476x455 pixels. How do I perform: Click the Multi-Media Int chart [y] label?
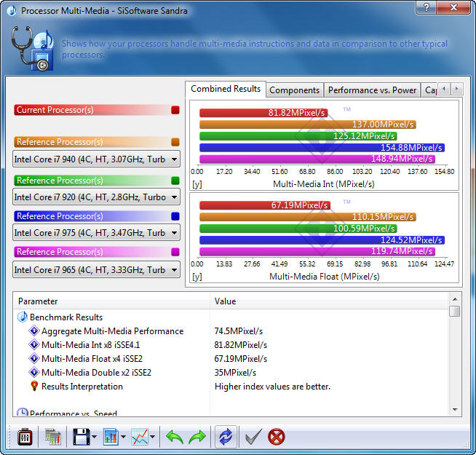[x=197, y=184]
